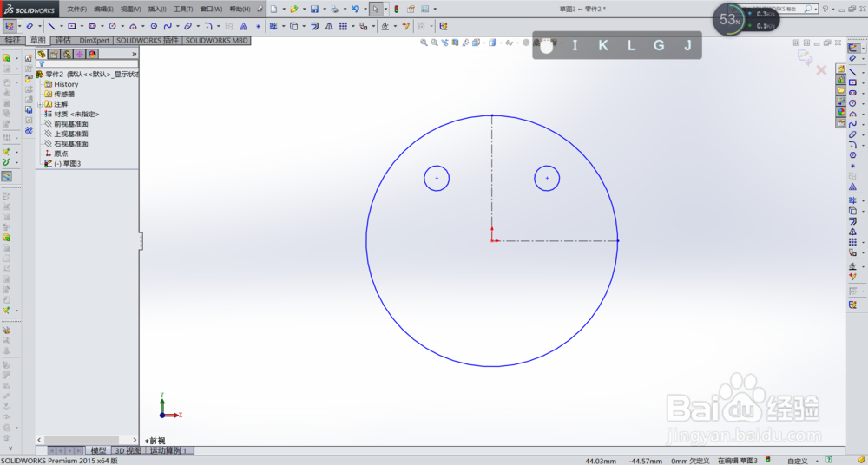This screenshot has width=868, height=465.
Task: Select 前视基准面 in the feature tree
Action: point(71,124)
